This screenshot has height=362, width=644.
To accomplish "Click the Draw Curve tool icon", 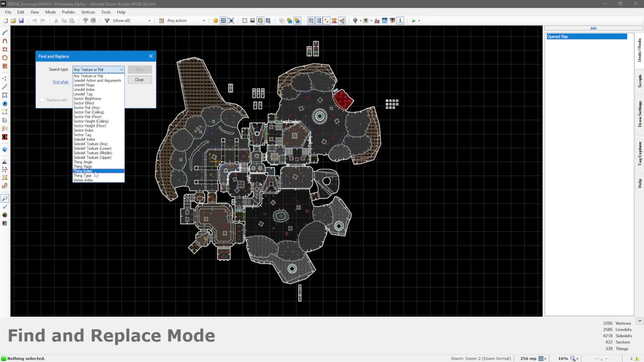I will click(x=5, y=41).
